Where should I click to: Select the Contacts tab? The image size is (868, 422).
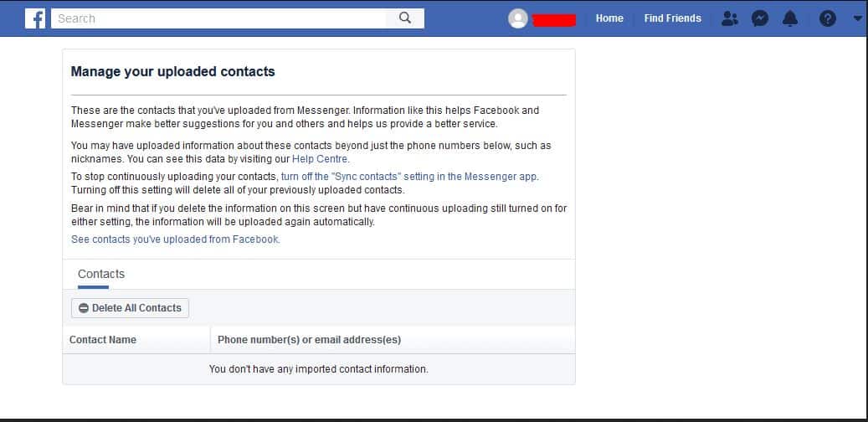[x=101, y=274]
